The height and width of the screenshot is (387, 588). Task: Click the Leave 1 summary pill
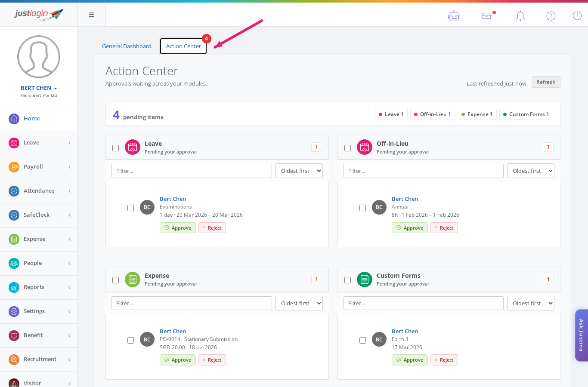click(x=391, y=114)
